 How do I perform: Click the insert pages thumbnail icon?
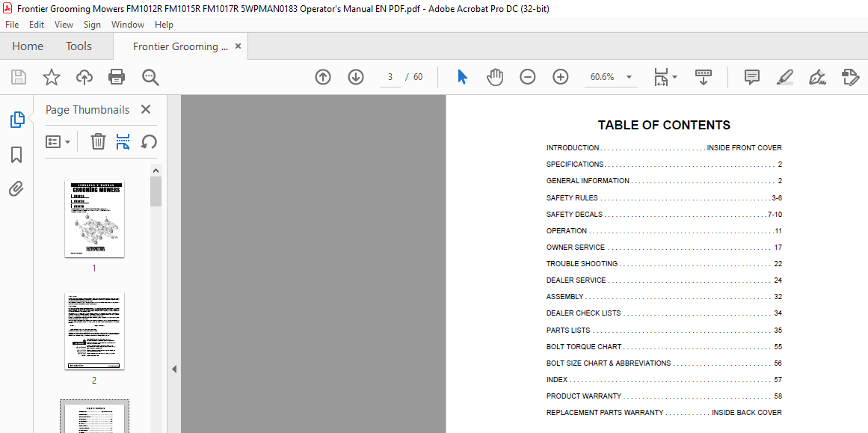pyautogui.click(x=123, y=142)
